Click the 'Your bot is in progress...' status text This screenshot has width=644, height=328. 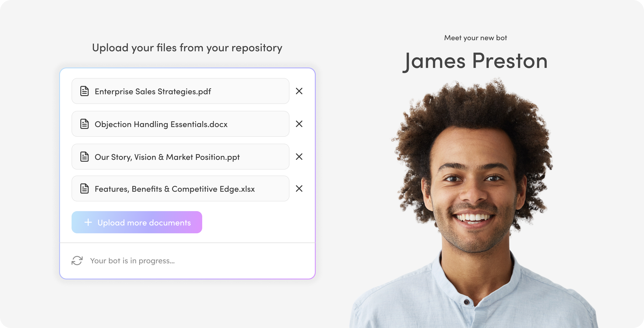coord(132,261)
